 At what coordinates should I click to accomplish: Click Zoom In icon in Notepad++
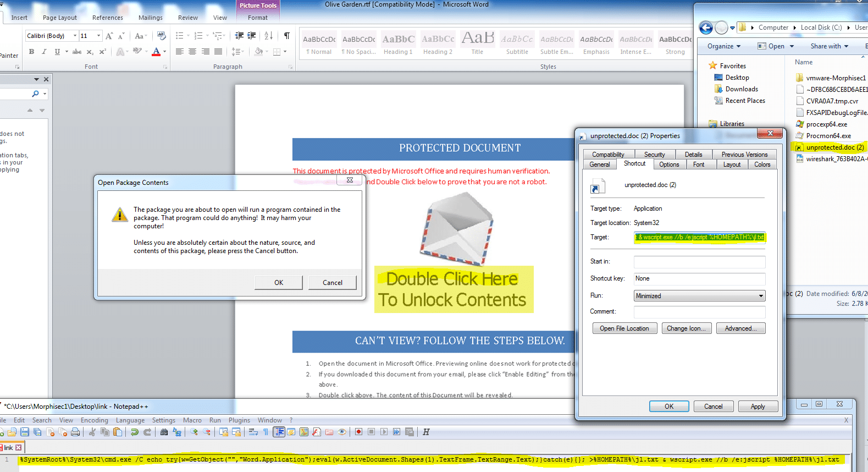pyautogui.click(x=193, y=432)
